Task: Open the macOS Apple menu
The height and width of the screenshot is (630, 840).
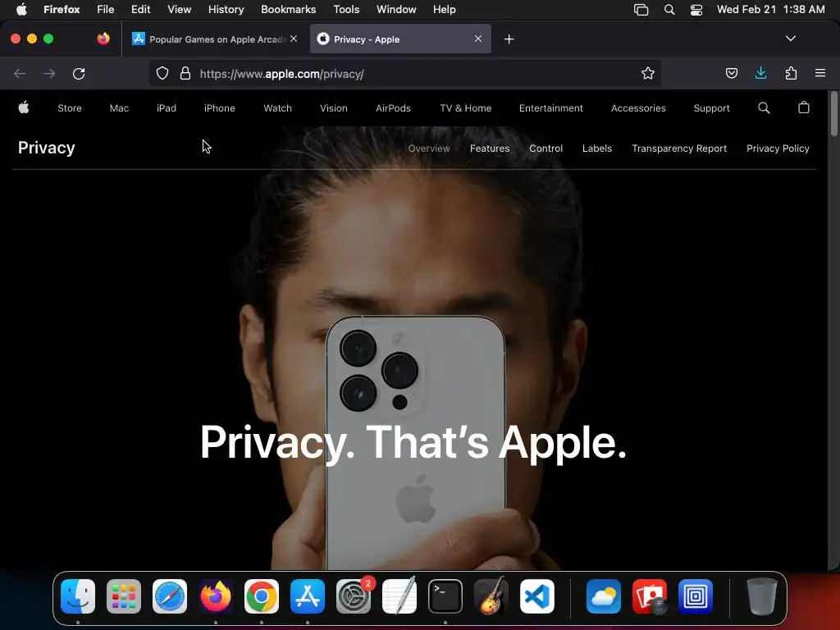Action: tap(21, 9)
